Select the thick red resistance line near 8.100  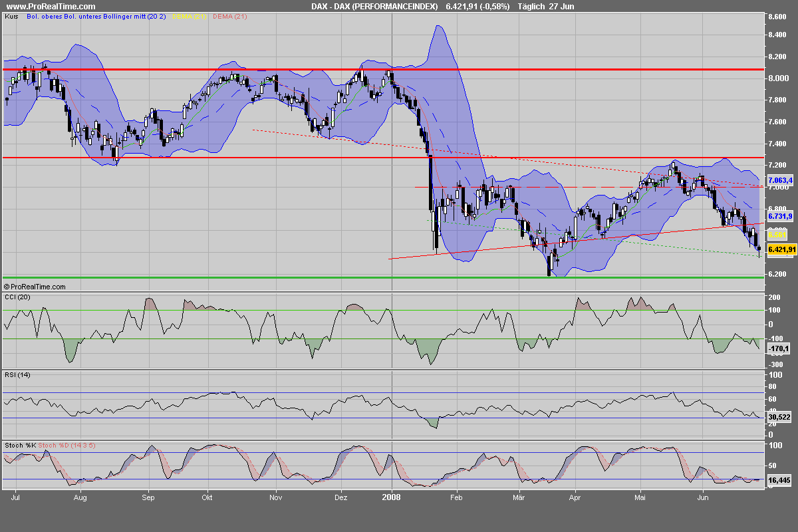tap(382, 69)
